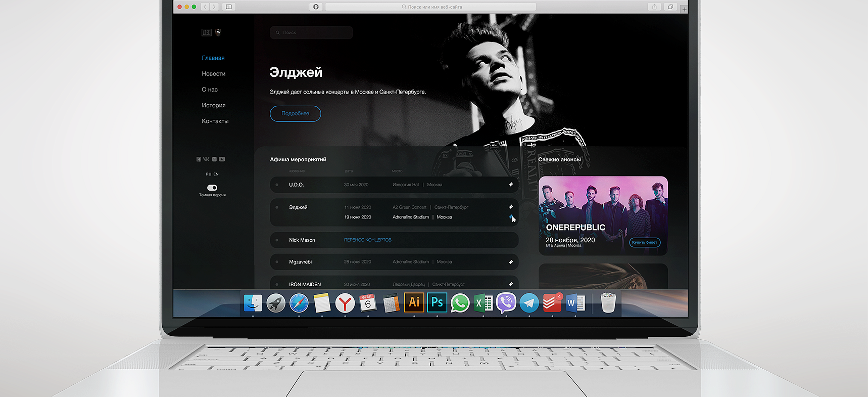Open the Новости page

(214, 74)
